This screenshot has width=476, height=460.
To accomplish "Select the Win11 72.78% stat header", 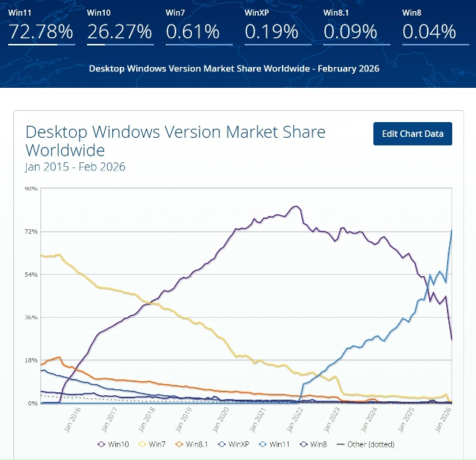I will click(x=41, y=26).
